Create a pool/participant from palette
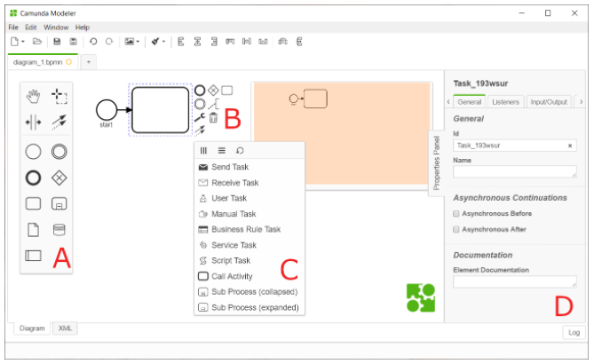The image size is (594, 364). tap(34, 256)
